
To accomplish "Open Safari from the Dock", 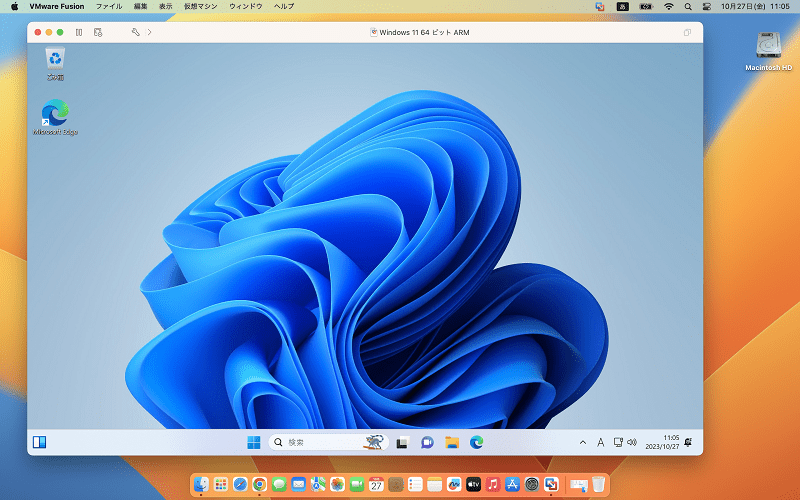I will pos(240,484).
